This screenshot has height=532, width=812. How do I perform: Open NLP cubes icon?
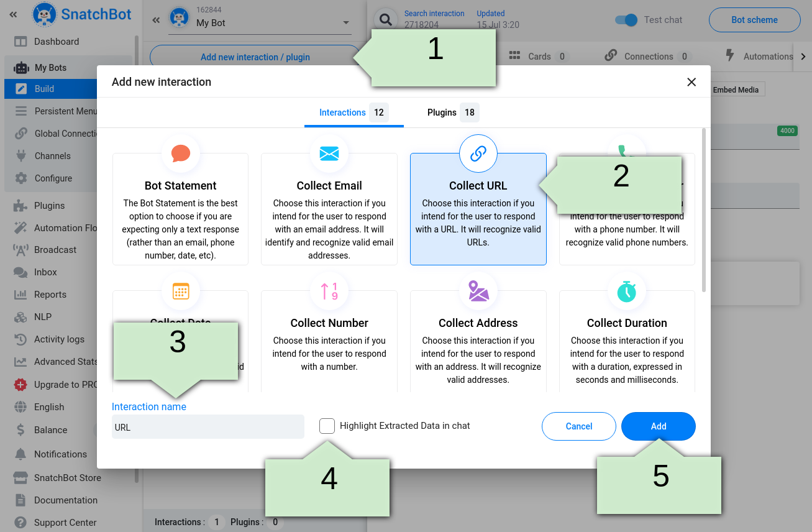click(x=21, y=317)
